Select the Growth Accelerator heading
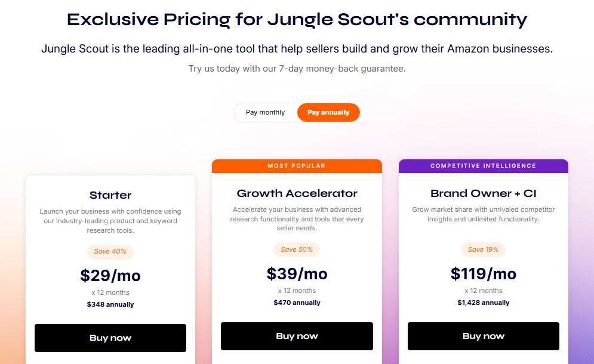This screenshot has height=364, width=594. [x=297, y=193]
